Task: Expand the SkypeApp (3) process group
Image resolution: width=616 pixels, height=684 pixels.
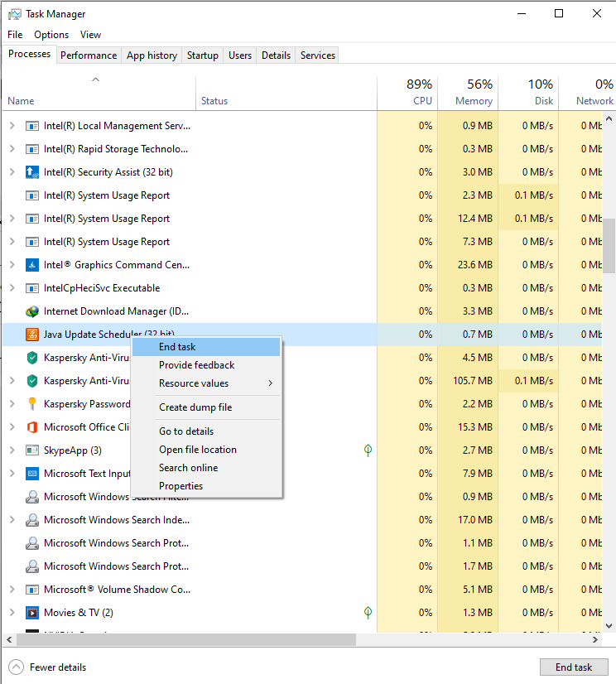Action: 12,450
